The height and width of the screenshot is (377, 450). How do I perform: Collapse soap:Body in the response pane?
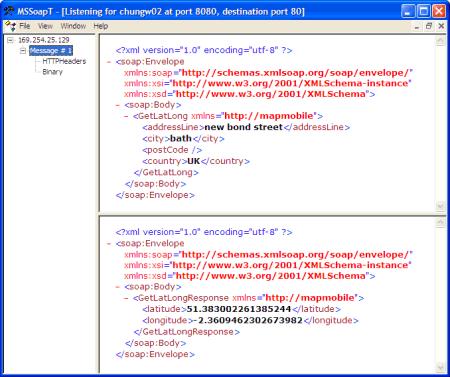coord(117,287)
